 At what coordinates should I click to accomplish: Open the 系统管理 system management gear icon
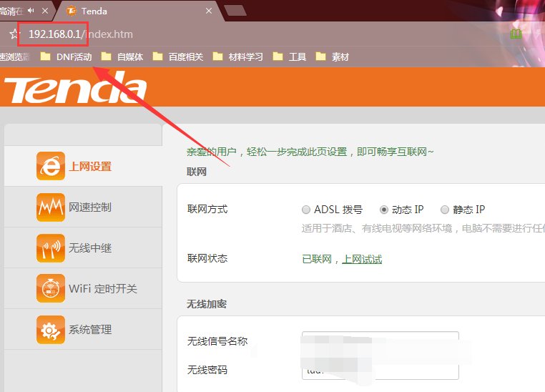pos(51,330)
